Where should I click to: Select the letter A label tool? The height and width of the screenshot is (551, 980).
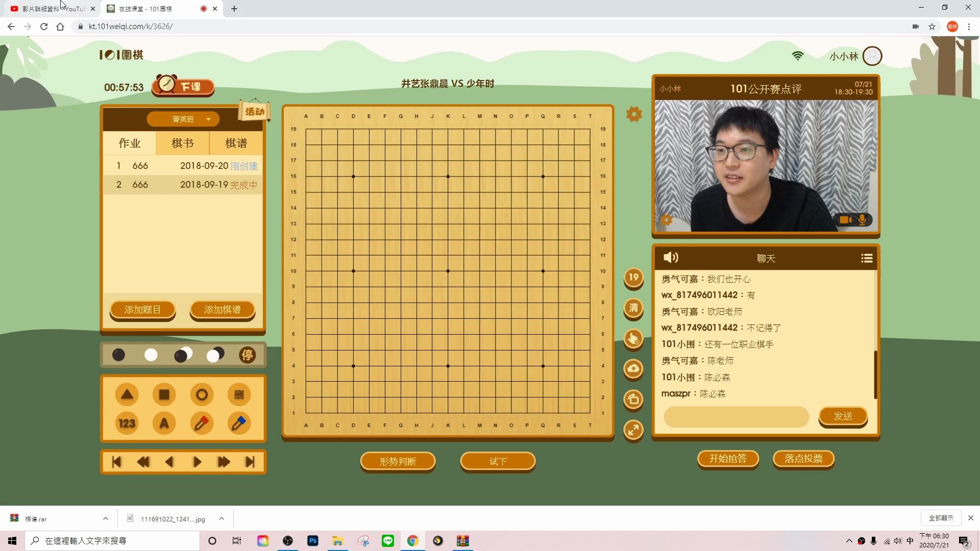[164, 423]
